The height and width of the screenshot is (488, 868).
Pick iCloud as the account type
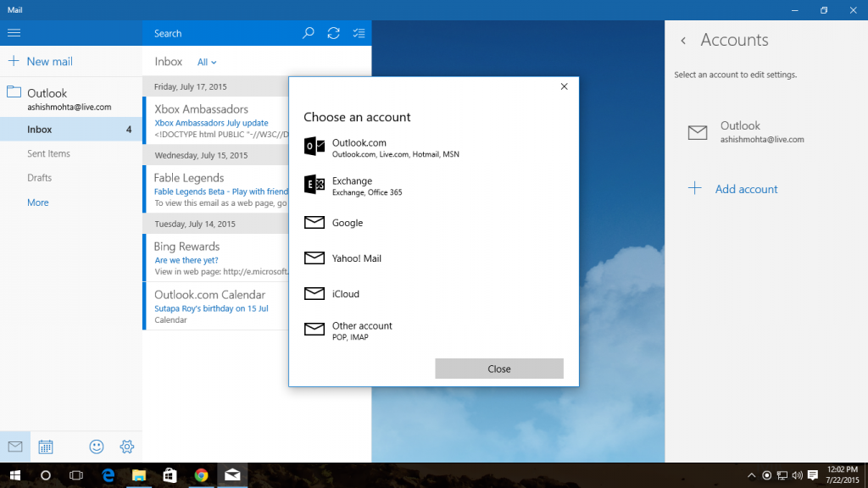343,293
